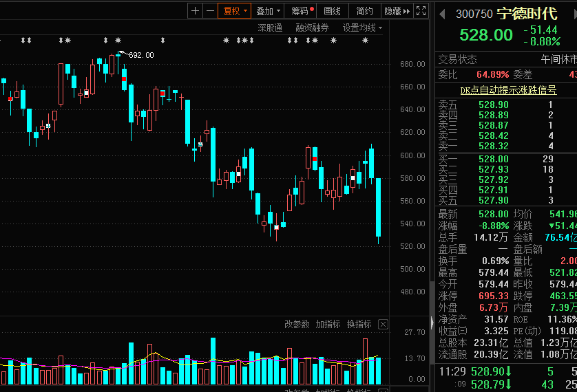This screenshot has height=392, width=577.
Task: Toggle the 筹码 chip distribution view
Action: point(302,10)
